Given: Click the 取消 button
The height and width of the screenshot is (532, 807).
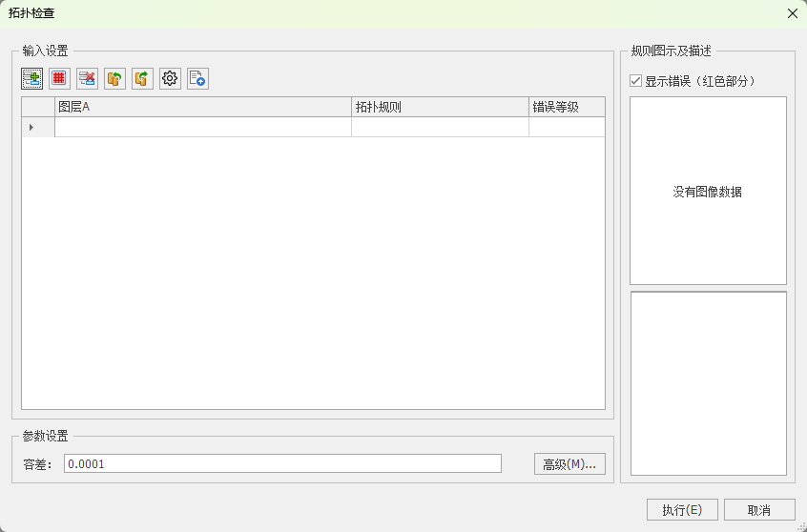Looking at the screenshot, I should pos(759,510).
